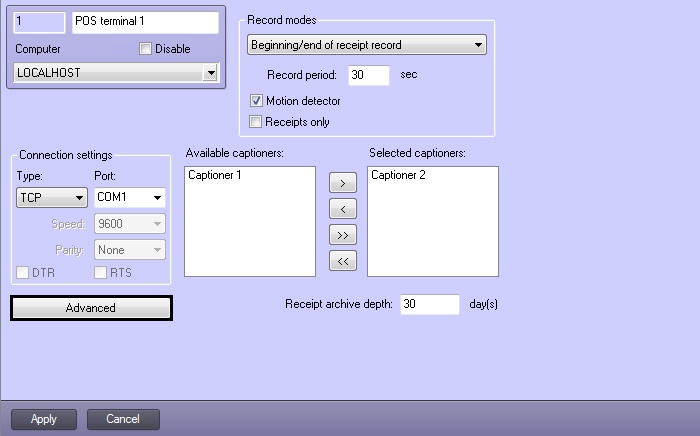Click the move left (<) arrow button
Viewport: 700px width, 436px height.
click(x=342, y=210)
